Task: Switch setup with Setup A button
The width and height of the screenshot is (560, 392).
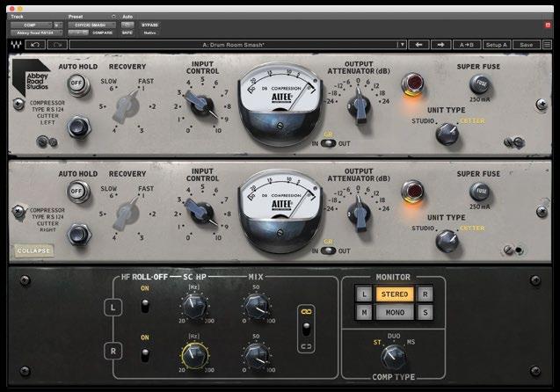Action: [x=497, y=45]
